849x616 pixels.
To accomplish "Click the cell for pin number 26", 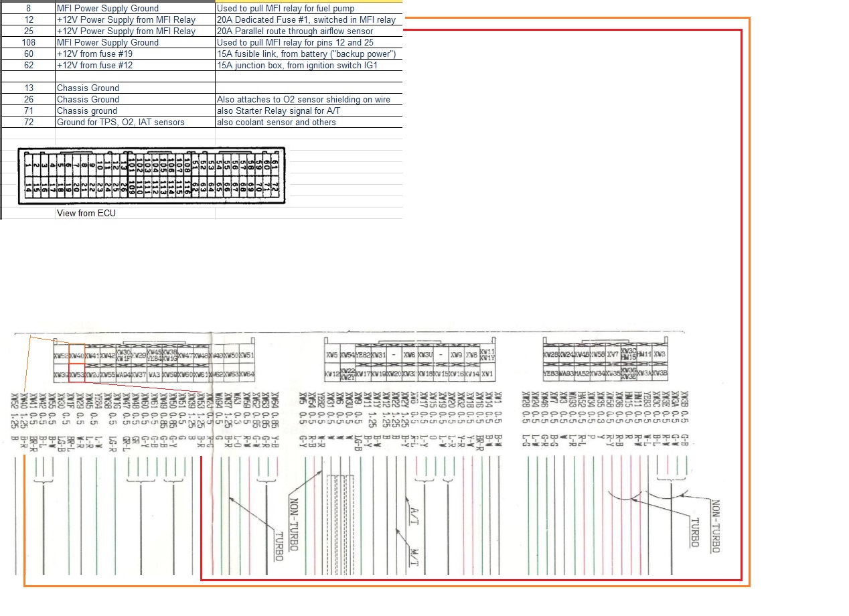I will click(x=28, y=99).
